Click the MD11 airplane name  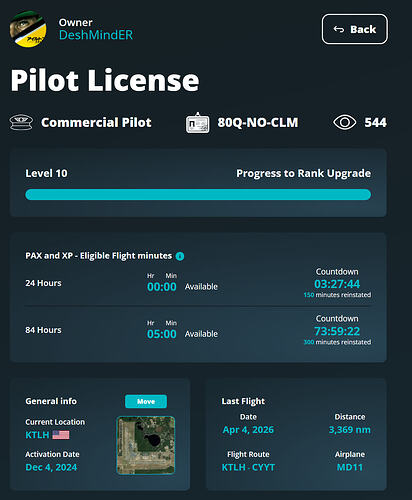(350, 467)
